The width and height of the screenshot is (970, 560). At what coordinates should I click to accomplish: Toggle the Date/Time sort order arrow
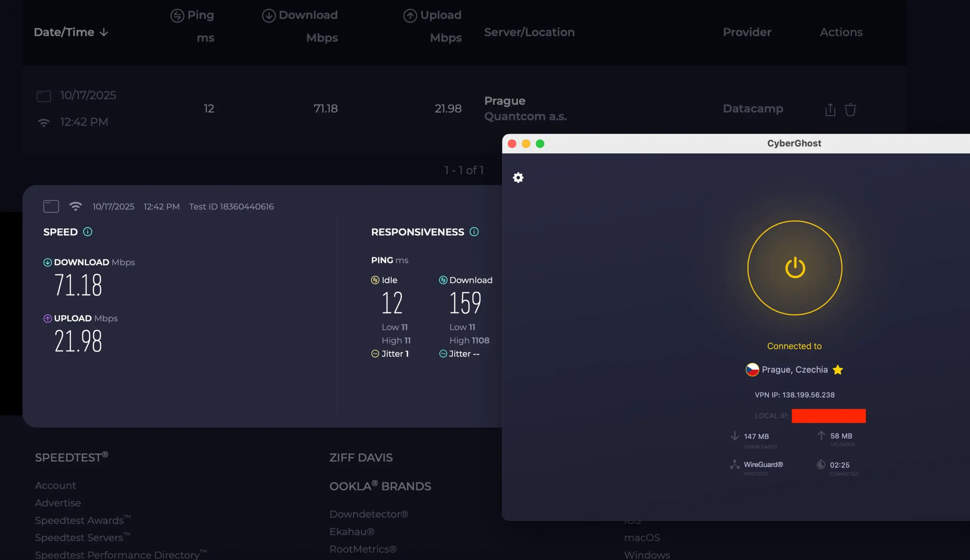[x=104, y=32]
